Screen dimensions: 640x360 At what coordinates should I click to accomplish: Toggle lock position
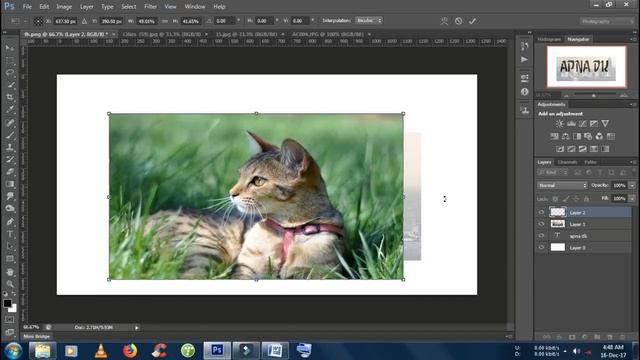(576, 199)
